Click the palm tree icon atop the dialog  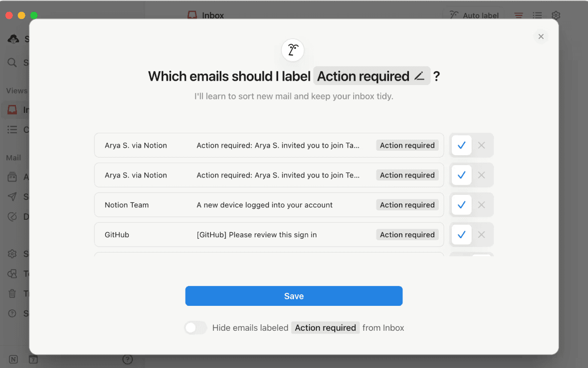click(x=293, y=50)
